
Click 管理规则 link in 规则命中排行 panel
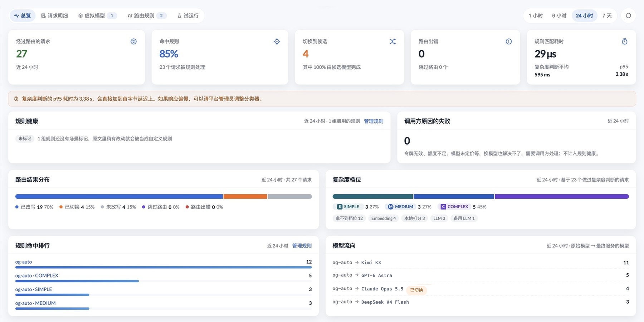302,246
